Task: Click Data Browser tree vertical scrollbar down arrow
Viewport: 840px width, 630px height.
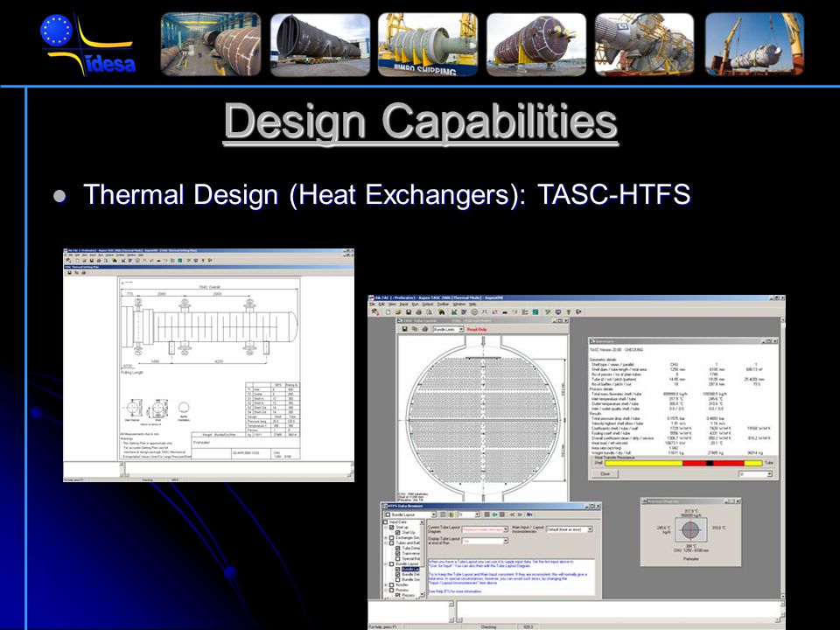Action: click(422, 594)
